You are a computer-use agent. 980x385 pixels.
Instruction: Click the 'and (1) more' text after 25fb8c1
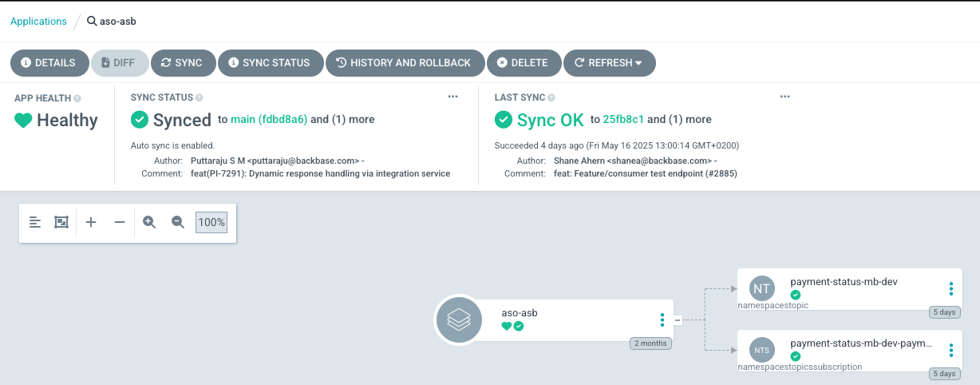679,120
